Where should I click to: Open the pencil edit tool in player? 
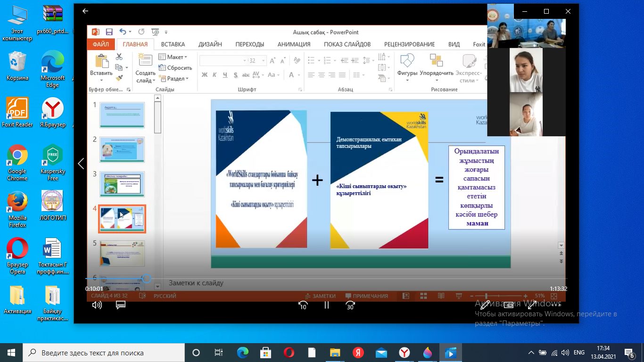pos(485,305)
